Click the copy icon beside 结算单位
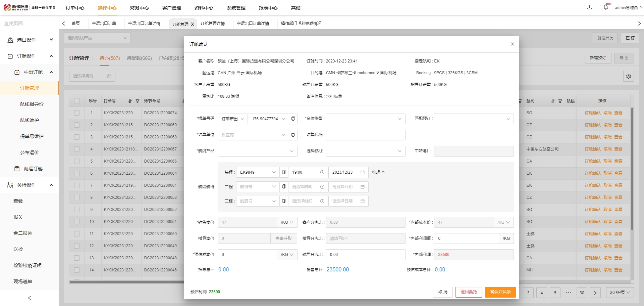The image size is (644, 306). coord(293,135)
